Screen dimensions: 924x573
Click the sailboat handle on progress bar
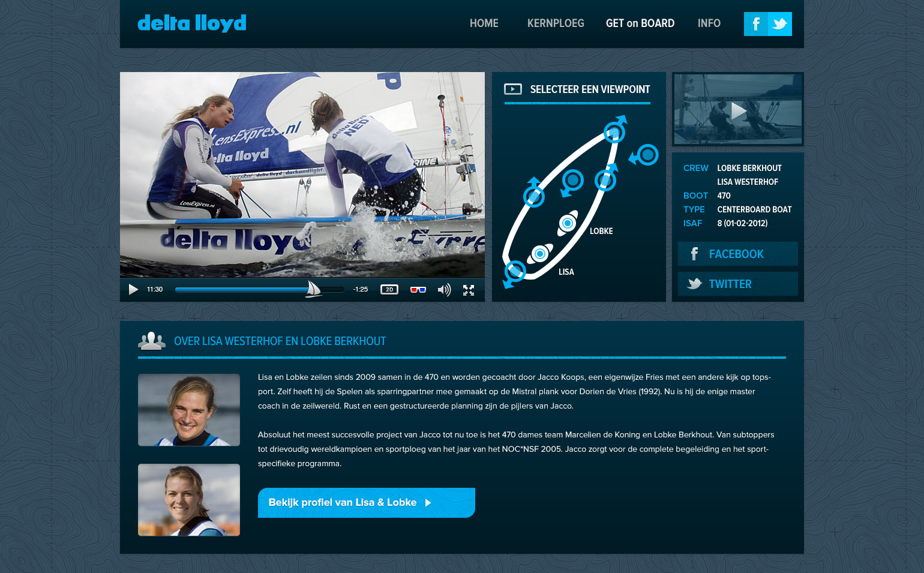coord(313,289)
